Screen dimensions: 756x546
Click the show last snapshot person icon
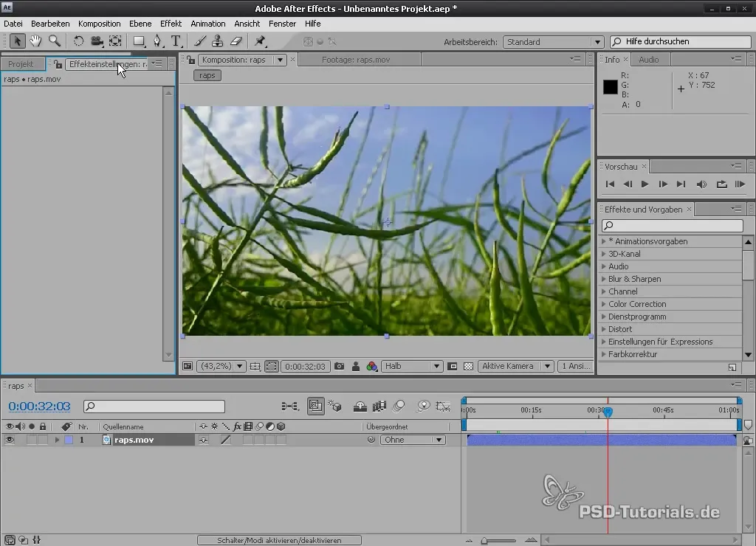coord(356,366)
